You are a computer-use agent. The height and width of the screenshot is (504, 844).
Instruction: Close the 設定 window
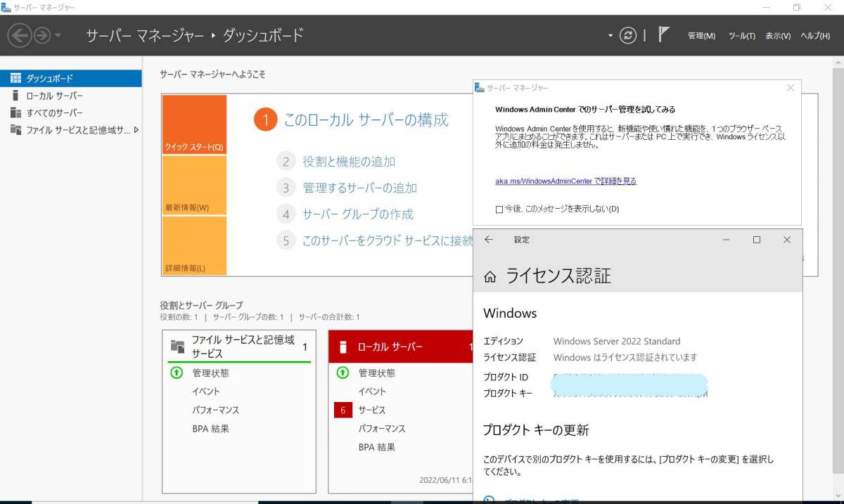pos(787,240)
